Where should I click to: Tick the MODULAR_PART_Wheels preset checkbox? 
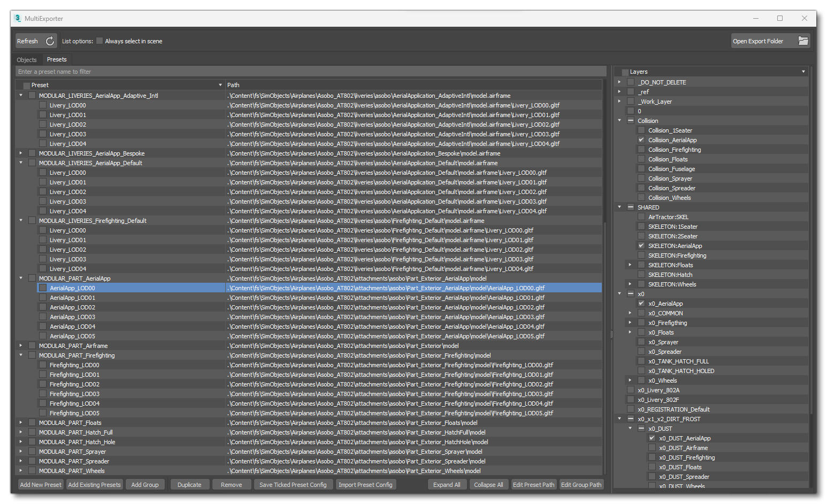click(32, 470)
